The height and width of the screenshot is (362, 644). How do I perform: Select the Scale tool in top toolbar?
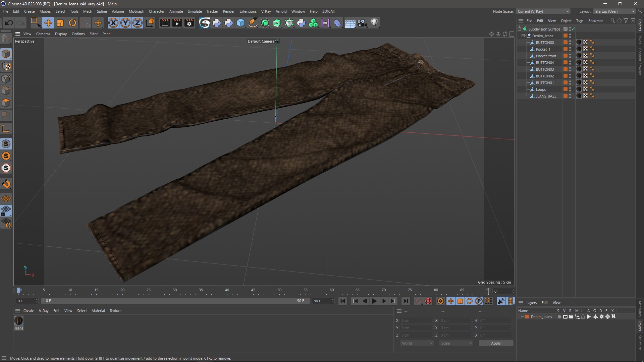(60, 23)
